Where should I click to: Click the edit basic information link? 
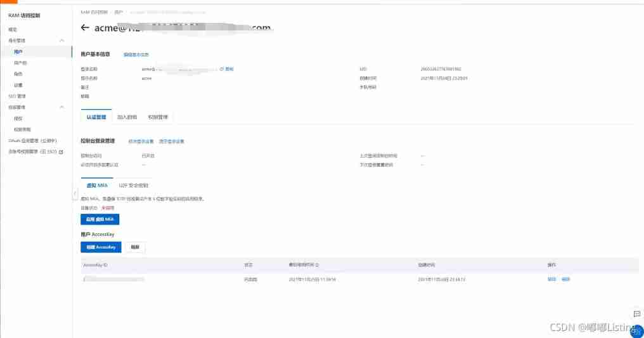pyautogui.click(x=136, y=55)
